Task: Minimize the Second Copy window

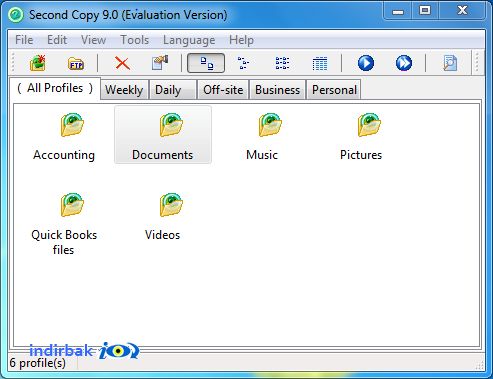Action: (x=398, y=11)
